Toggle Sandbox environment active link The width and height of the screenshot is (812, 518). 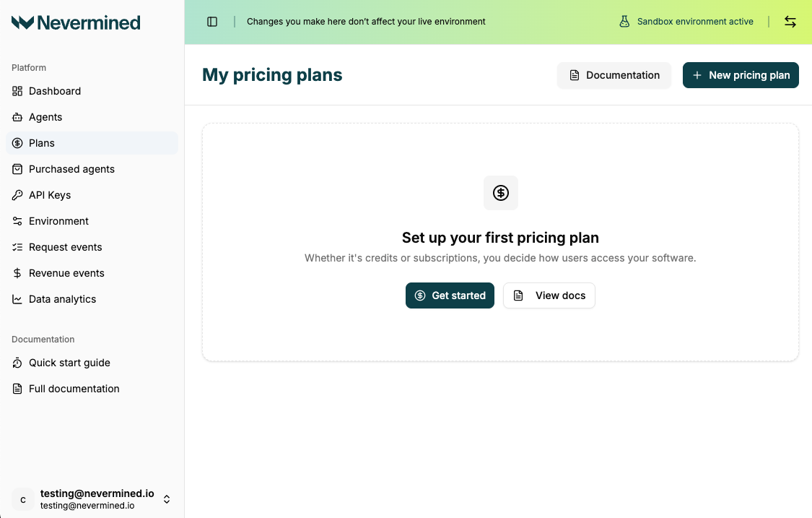click(694, 21)
